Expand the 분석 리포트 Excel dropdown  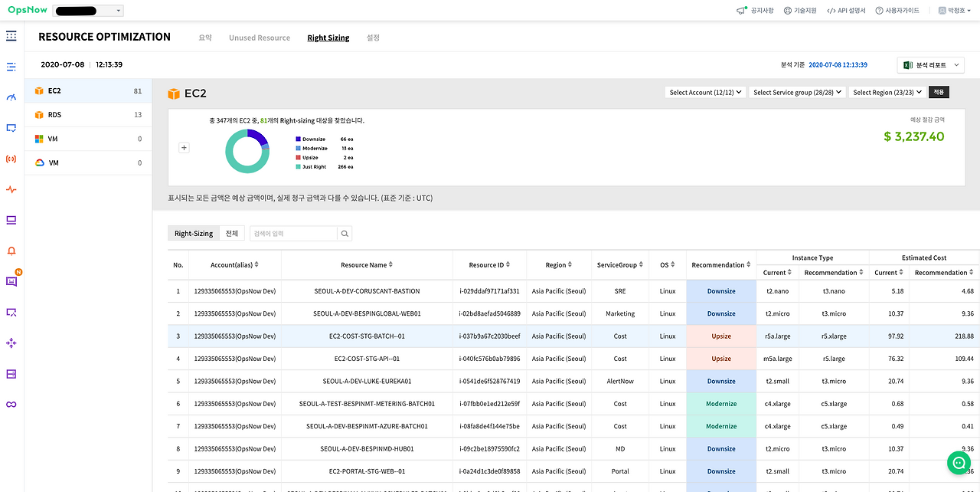click(x=930, y=65)
